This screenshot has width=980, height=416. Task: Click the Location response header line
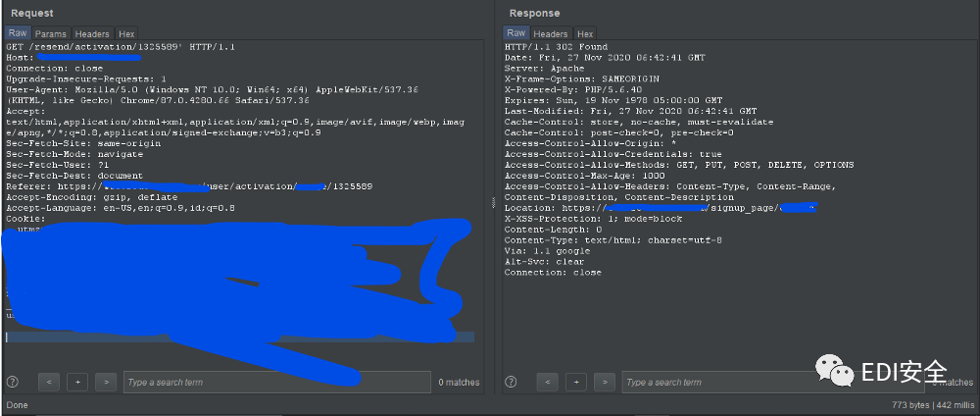click(x=661, y=208)
